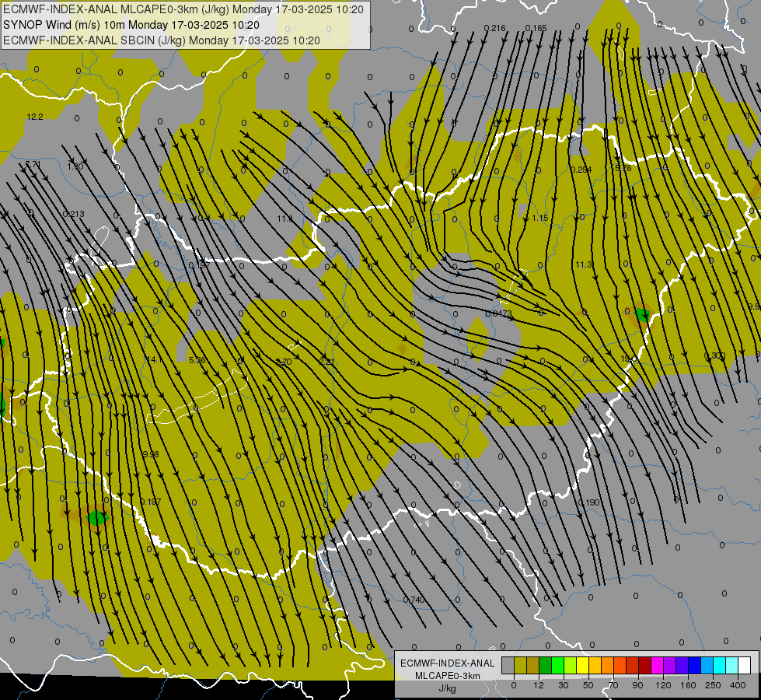Select the dark red legend swatch after 90
Screen dimensions: 761x700
click(x=644, y=665)
